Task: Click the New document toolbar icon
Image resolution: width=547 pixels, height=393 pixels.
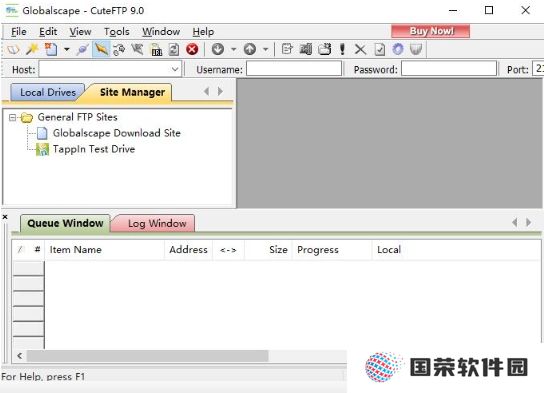Action: 51,49
